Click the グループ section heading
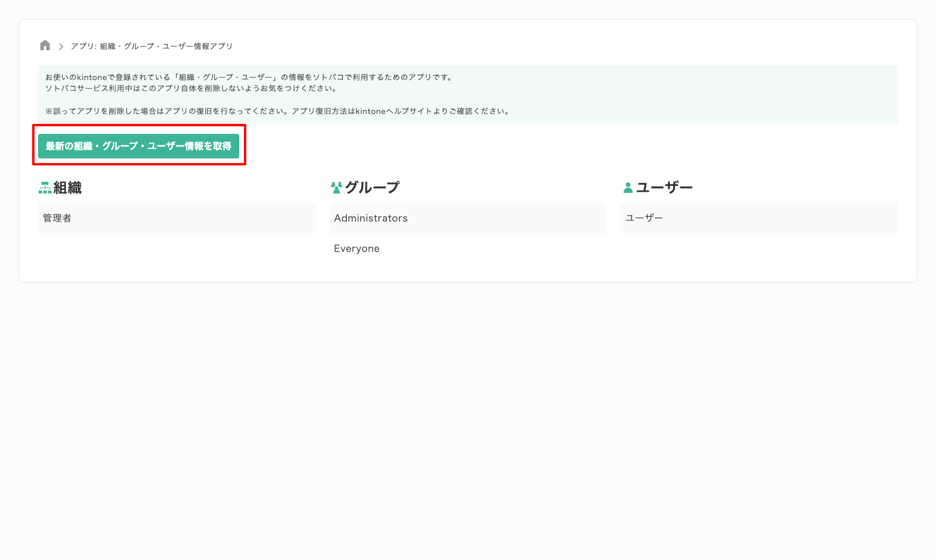 tap(372, 187)
